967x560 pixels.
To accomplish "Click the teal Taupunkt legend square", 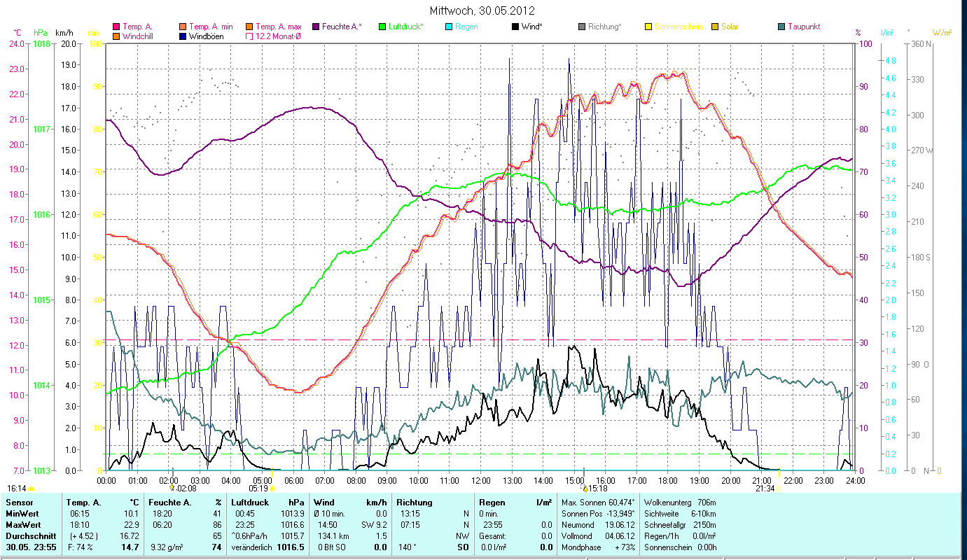I will point(781,27).
